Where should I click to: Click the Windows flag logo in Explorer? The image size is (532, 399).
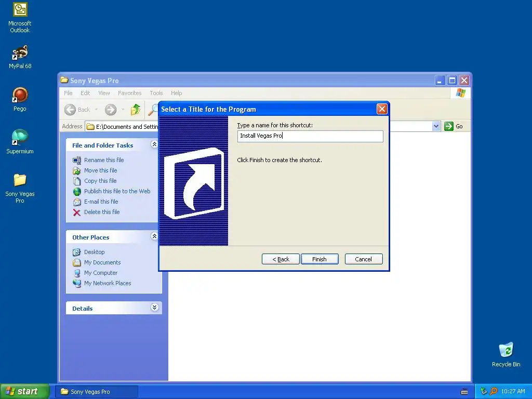(x=460, y=93)
